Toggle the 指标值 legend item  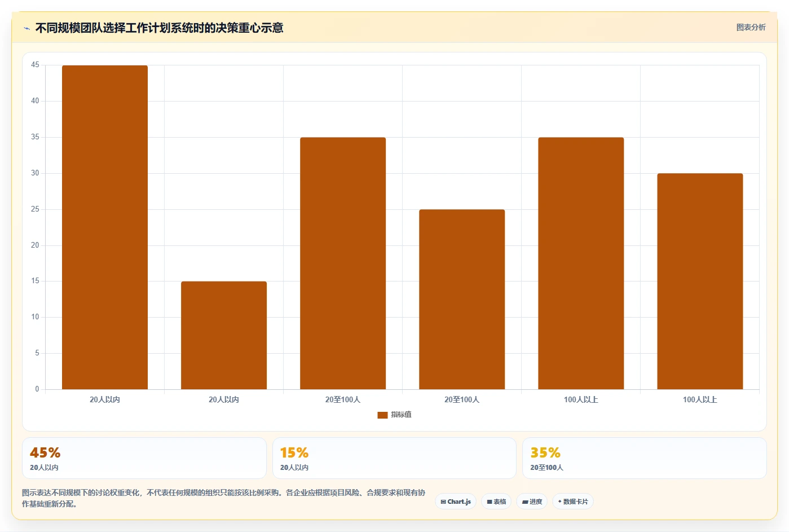394,415
